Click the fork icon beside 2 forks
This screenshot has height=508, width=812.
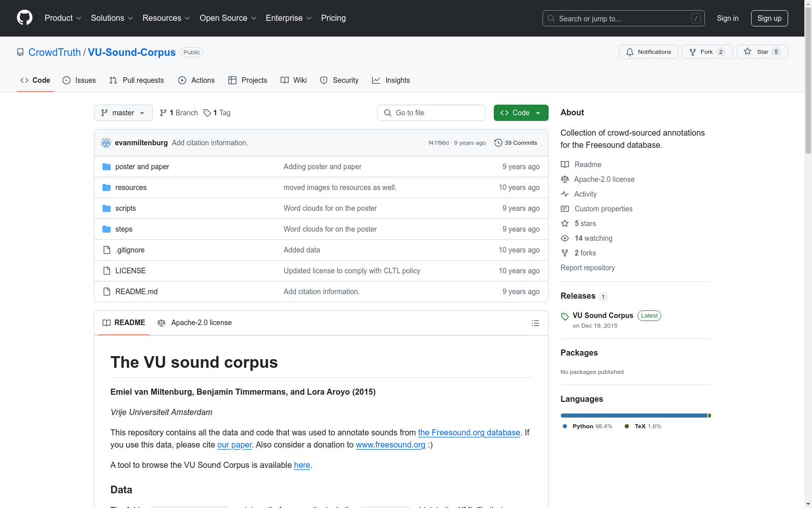click(x=565, y=253)
